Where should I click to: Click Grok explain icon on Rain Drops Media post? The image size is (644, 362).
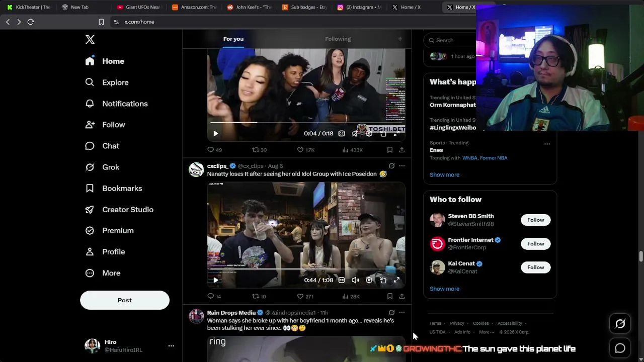pos(391,312)
